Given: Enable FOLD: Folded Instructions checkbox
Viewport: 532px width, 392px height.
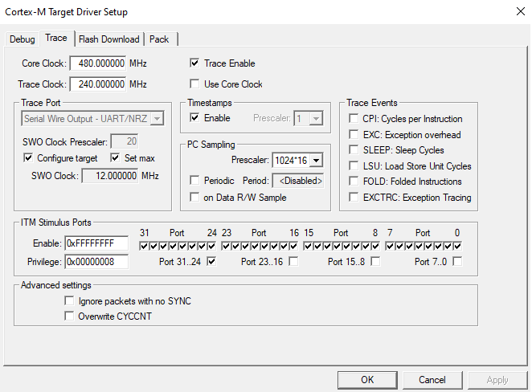Looking at the screenshot, I should click(x=354, y=181).
